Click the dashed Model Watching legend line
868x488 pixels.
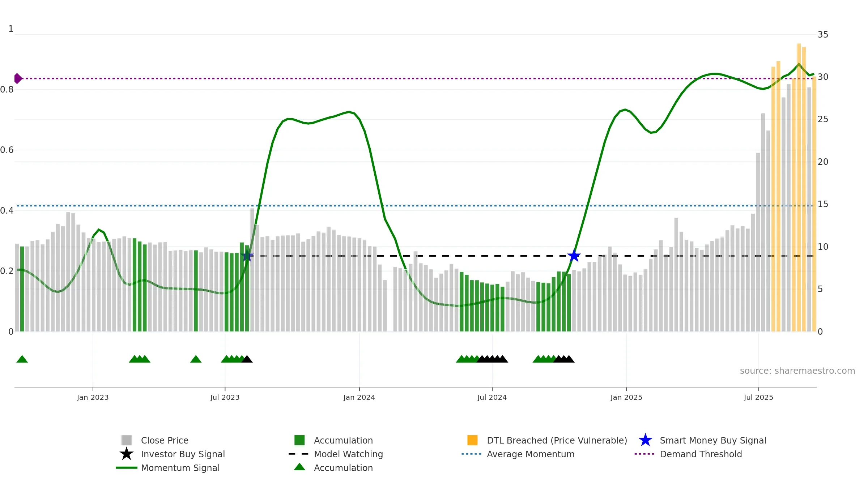tap(299, 454)
